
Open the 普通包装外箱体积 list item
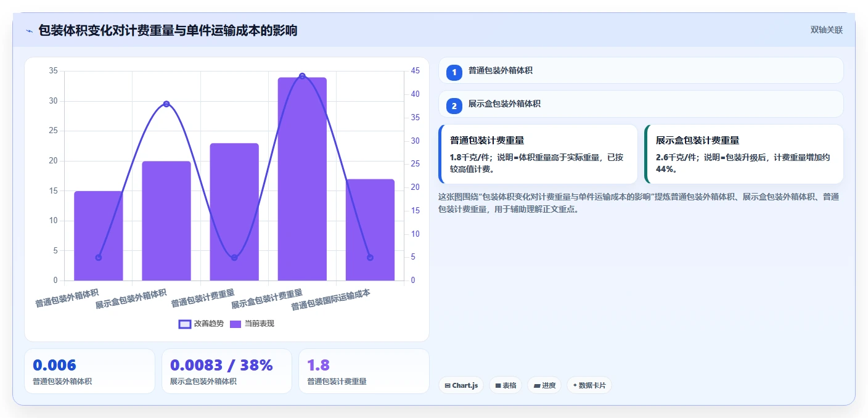click(x=641, y=70)
